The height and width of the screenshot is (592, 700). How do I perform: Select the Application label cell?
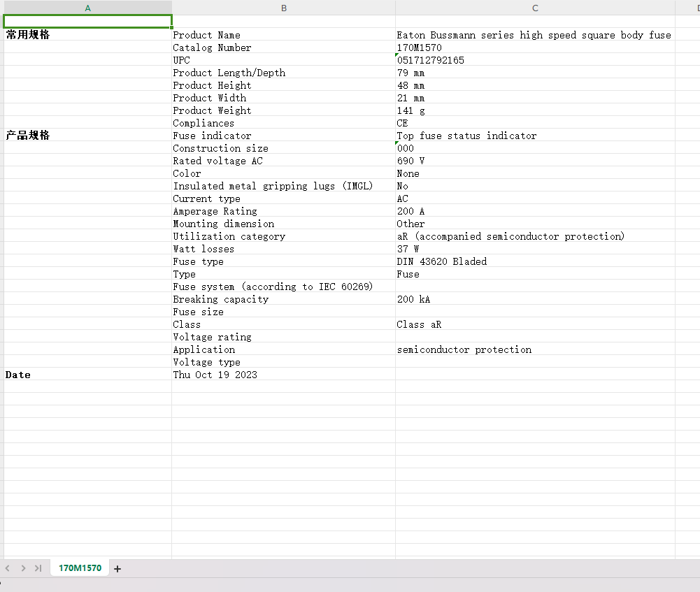[283, 349]
